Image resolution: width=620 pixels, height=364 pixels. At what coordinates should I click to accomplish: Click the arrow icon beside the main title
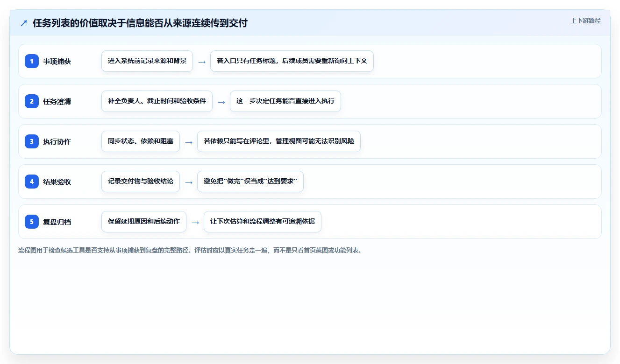[x=24, y=23]
